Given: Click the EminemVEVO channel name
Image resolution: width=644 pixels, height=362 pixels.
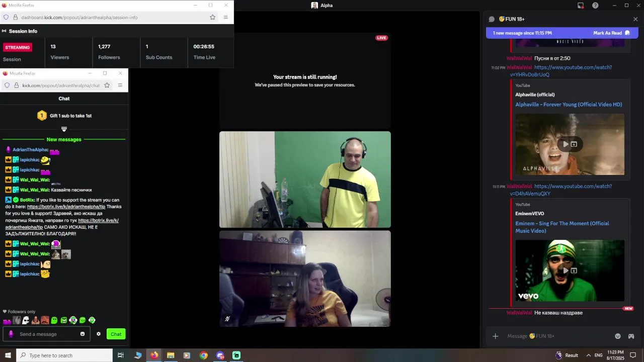Looking at the screenshot, I should 529,214.
